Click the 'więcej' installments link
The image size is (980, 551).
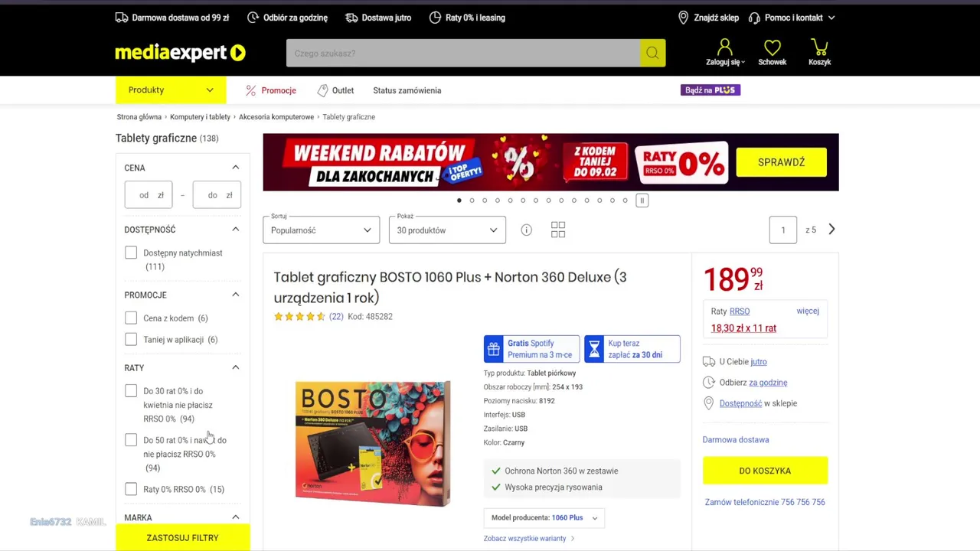808,311
